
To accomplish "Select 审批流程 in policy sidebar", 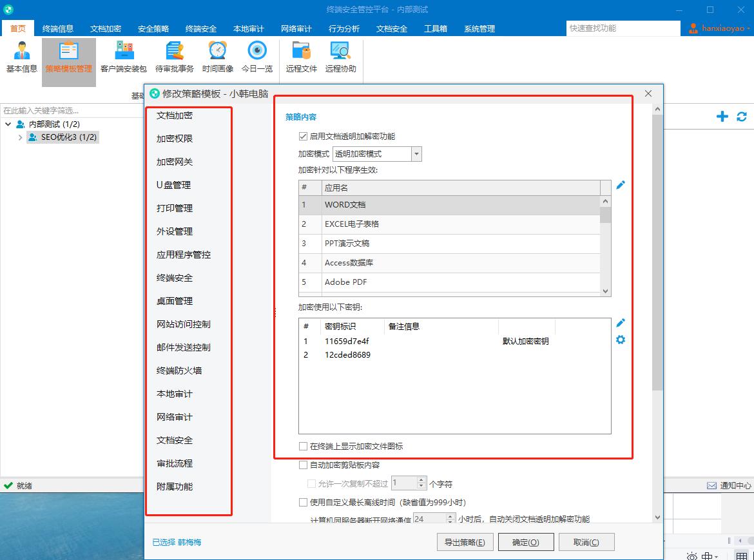I will (175, 463).
